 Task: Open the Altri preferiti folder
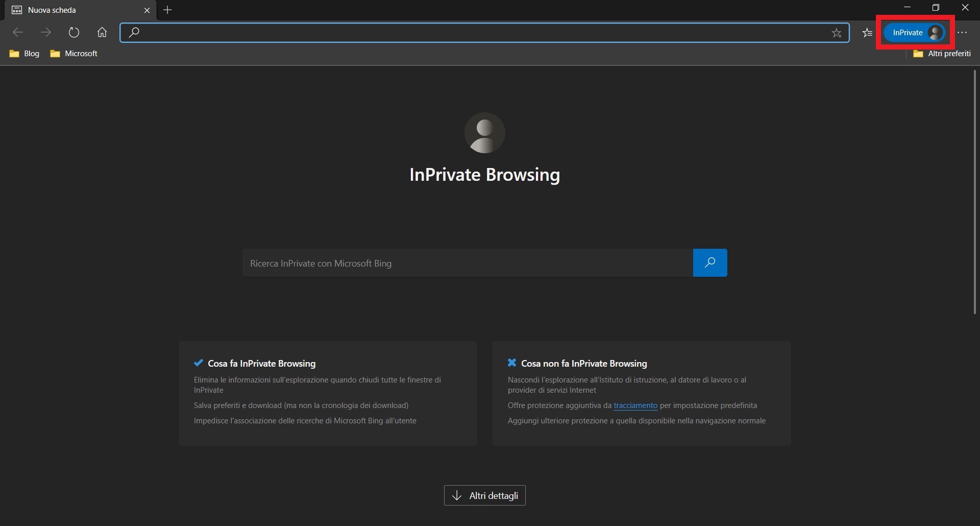[942, 54]
